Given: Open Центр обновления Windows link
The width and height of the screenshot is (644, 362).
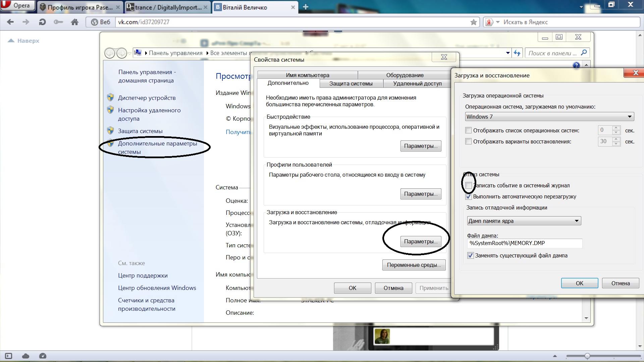Looking at the screenshot, I should [x=157, y=288].
